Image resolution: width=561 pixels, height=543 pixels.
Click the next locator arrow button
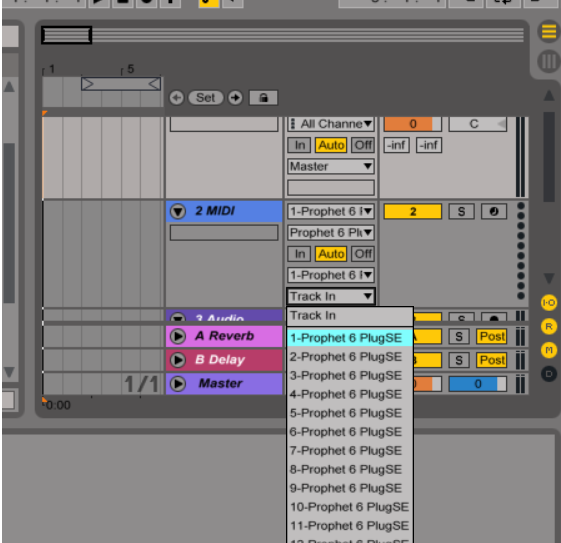point(235,98)
